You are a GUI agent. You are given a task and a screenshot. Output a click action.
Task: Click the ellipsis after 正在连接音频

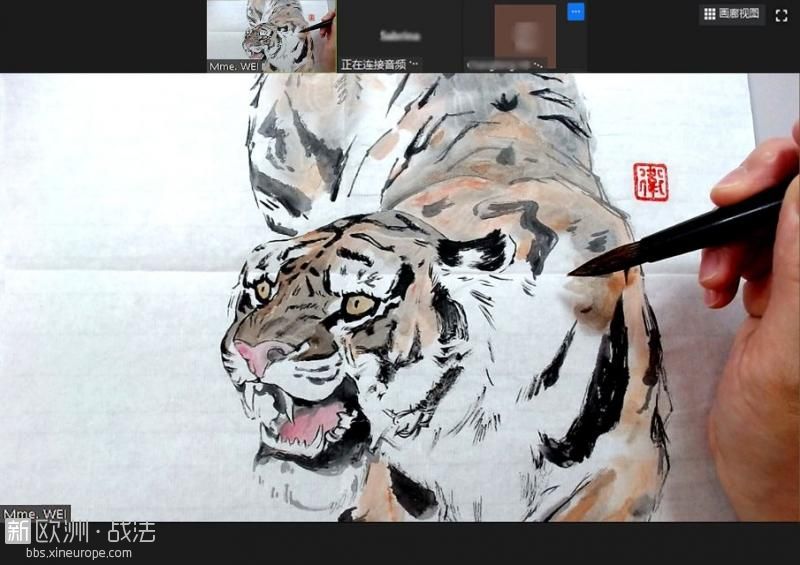pyautogui.click(x=416, y=64)
